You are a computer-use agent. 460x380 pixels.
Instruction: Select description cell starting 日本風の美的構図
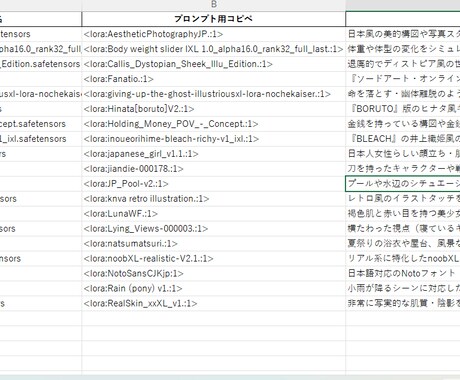[403, 34]
